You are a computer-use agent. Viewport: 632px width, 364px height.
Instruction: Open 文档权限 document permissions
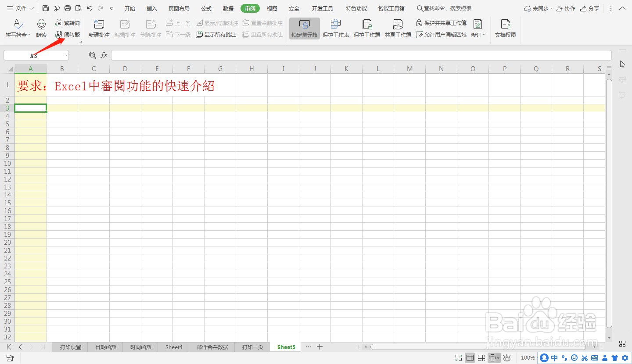tap(506, 29)
